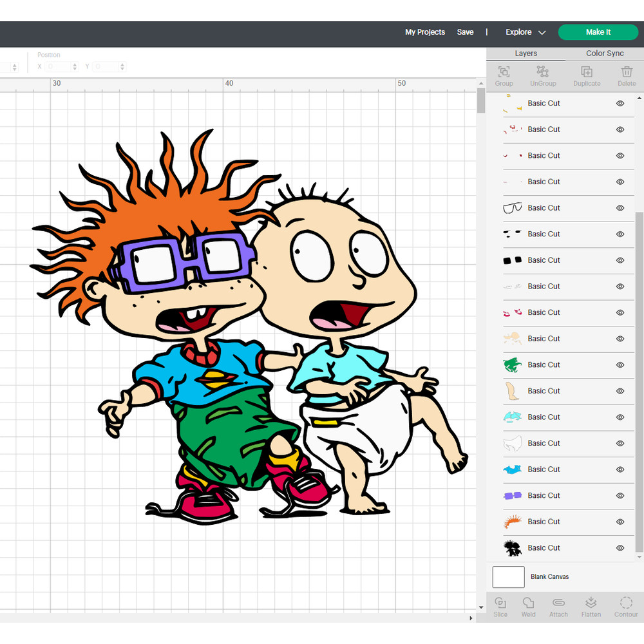644x644 pixels.
Task: Increase the X position using its stepper
Action: tap(75, 64)
